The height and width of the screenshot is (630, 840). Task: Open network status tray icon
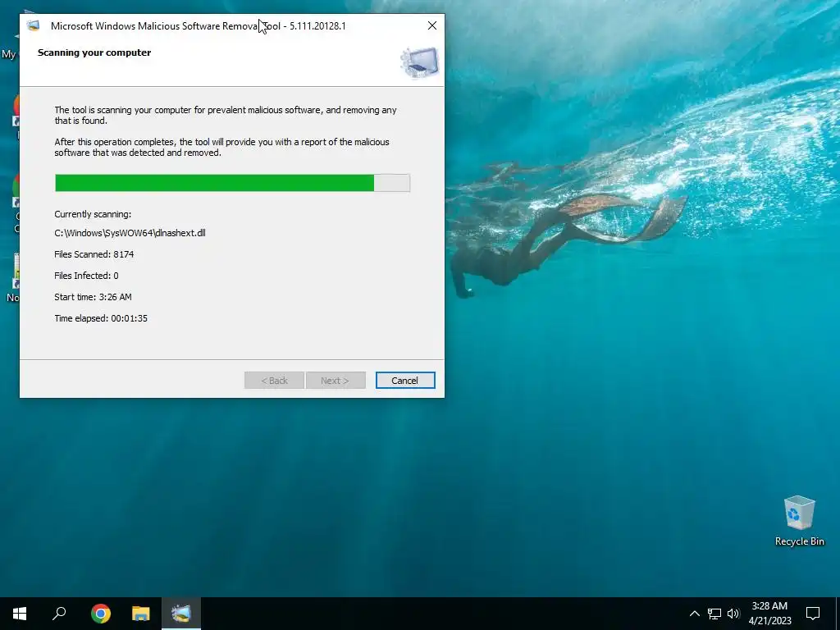[x=714, y=614]
